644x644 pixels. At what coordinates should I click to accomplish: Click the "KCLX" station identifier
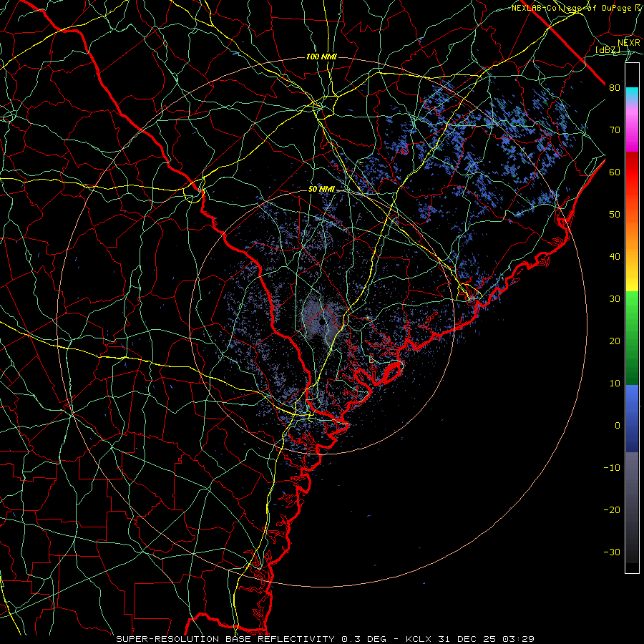[x=418, y=639]
